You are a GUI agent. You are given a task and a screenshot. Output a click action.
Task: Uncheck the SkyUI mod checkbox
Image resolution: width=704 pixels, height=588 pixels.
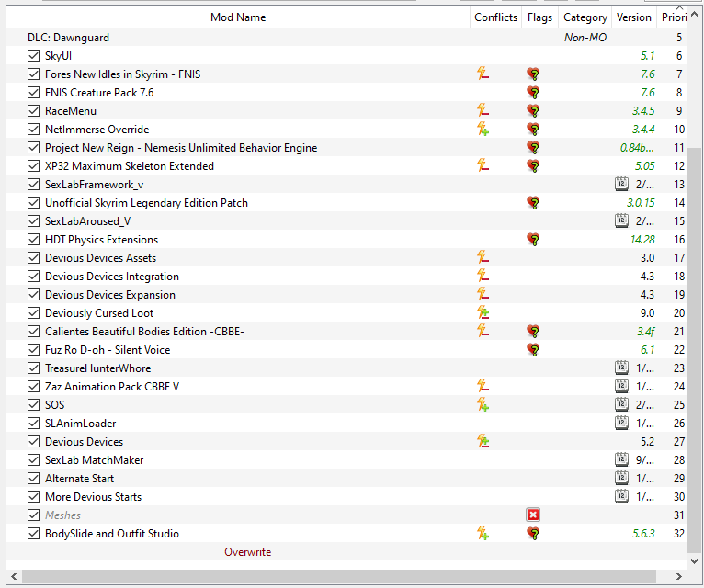pyautogui.click(x=33, y=56)
